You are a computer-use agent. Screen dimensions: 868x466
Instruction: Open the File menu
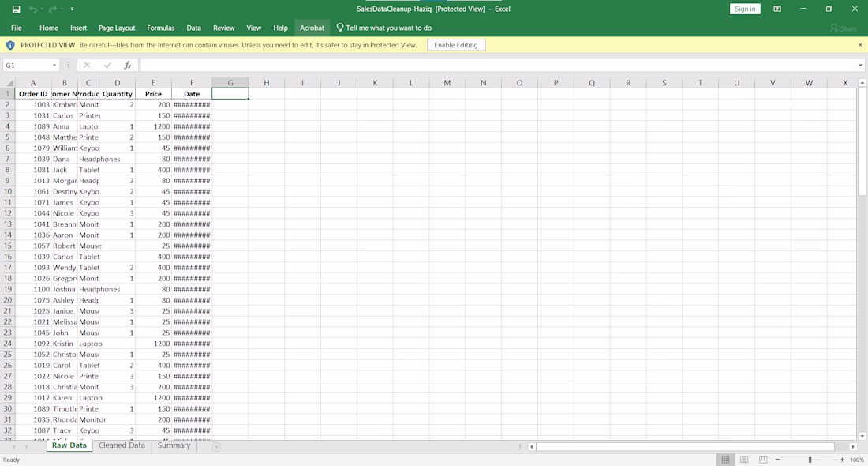[17, 28]
